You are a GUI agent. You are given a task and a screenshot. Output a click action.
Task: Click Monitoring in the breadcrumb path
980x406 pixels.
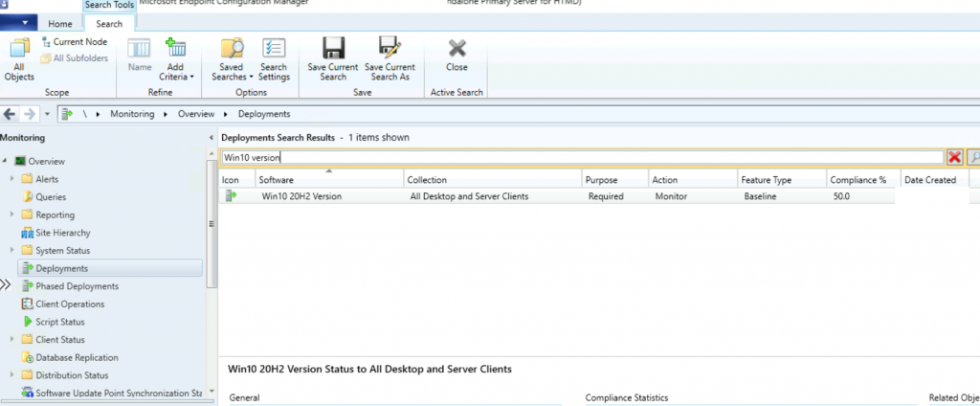pyautogui.click(x=132, y=115)
